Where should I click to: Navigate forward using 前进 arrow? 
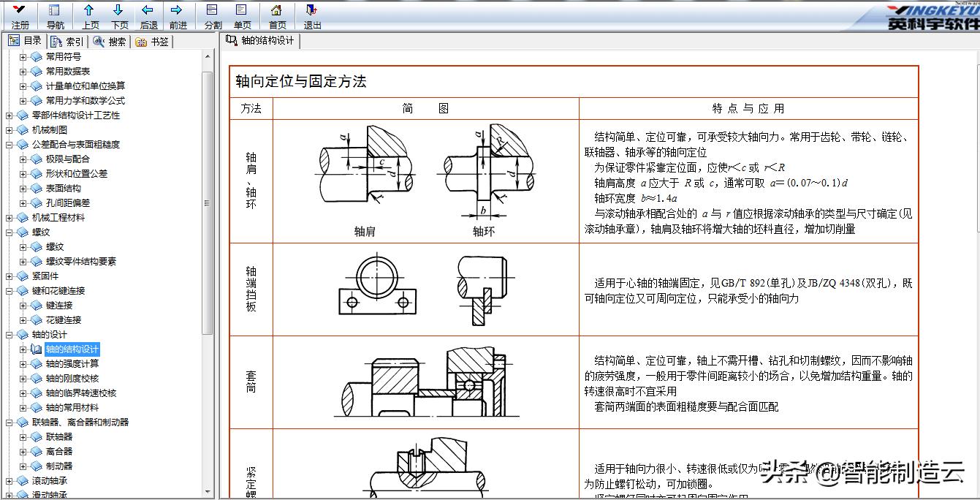coord(178,16)
